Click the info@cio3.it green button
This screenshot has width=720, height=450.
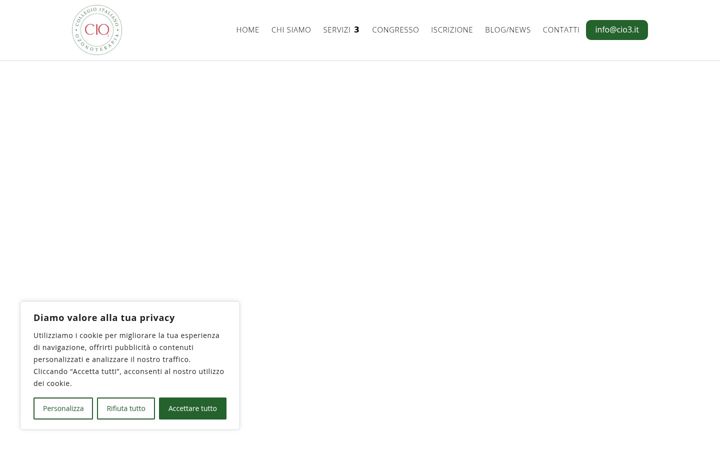point(617,30)
